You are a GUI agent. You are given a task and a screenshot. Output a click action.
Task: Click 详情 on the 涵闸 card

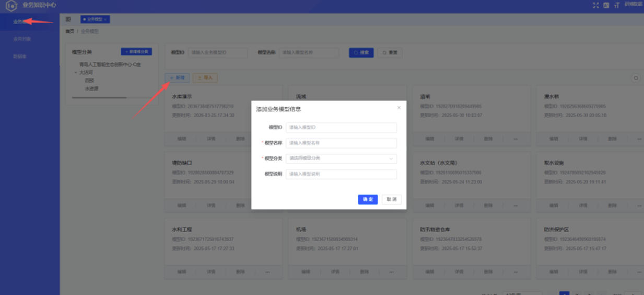pyautogui.click(x=459, y=139)
